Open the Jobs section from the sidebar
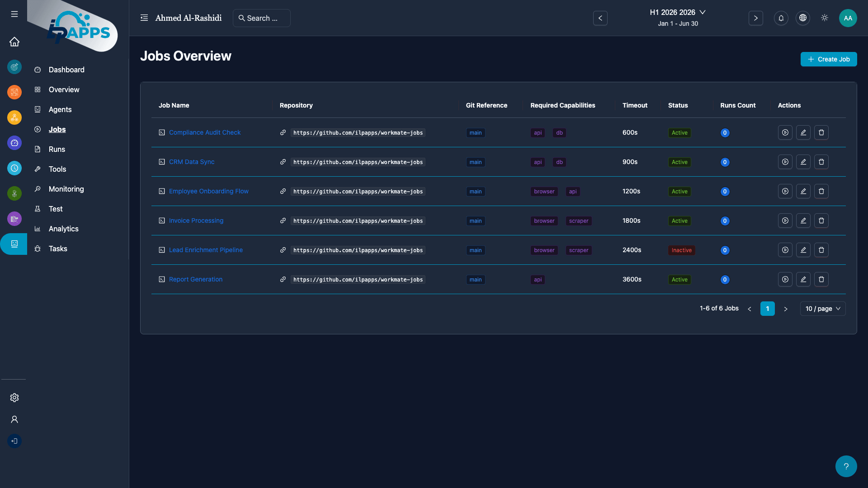868x488 pixels. [x=57, y=130]
